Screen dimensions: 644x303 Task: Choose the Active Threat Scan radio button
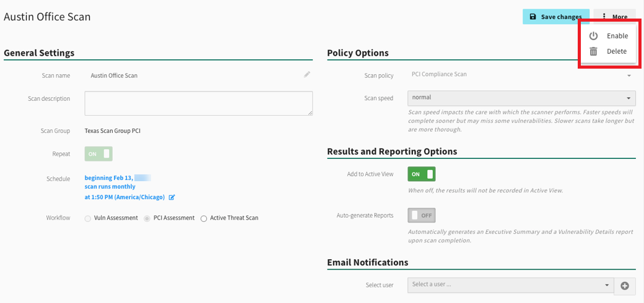(x=204, y=218)
